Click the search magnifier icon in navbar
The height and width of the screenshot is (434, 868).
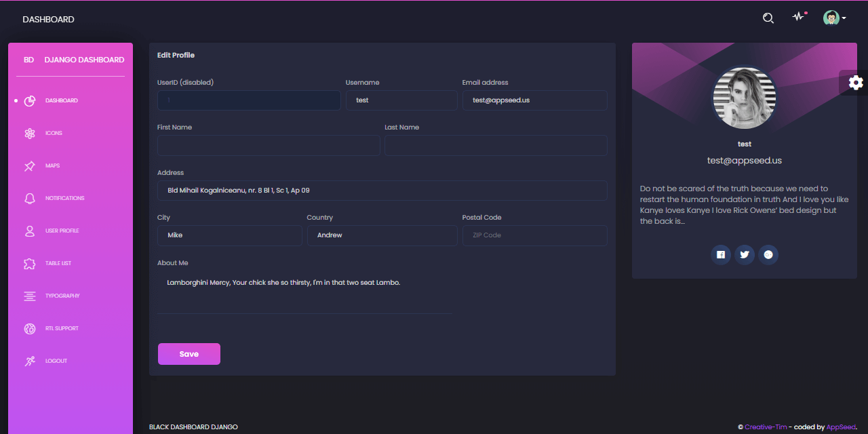pos(768,18)
